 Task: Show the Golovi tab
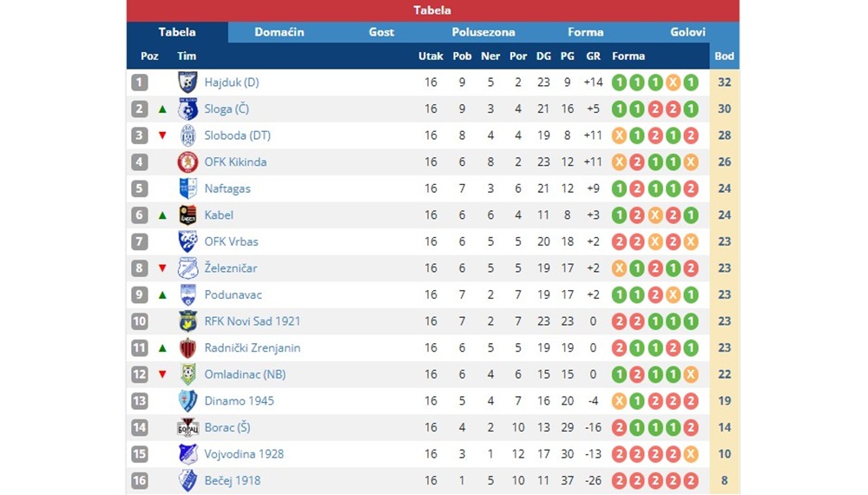coord(687,32)
